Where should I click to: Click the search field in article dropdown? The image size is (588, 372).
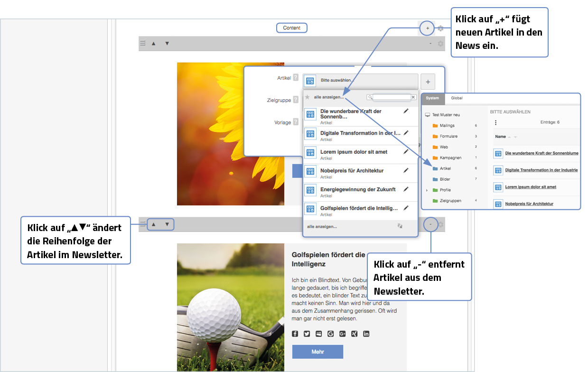coord(392,97)
